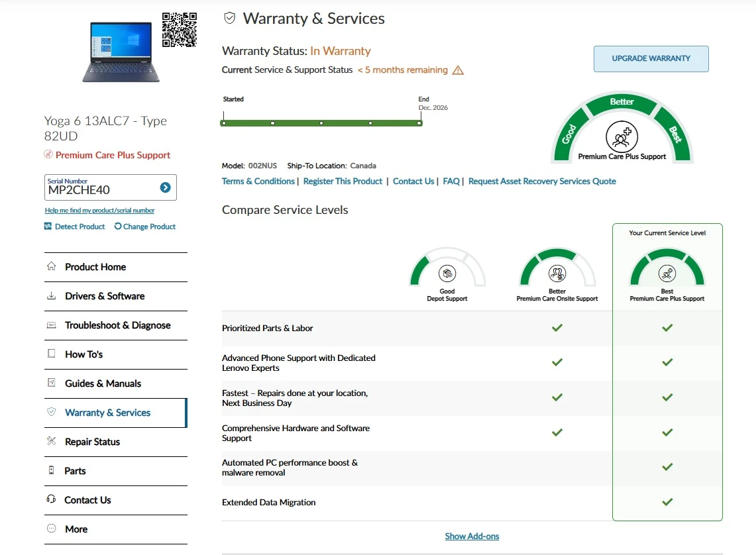Image resolution: width=756 pixels, height=555 pixels.
Task: Click the QR code image
Action: point(180,30)
